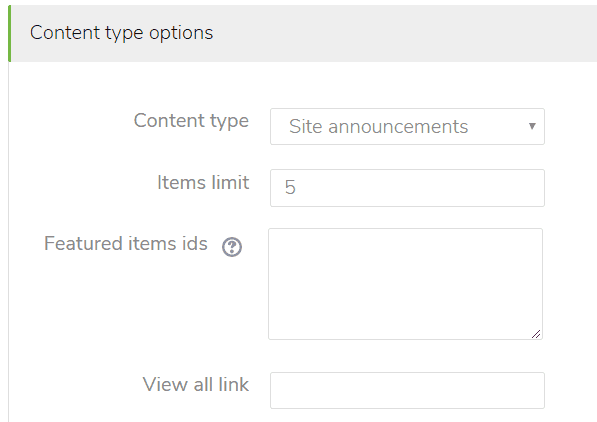Screen dimensions: 597x422
Task: Click the Content type dropdown arrow
Action: [x=532, y=126]
